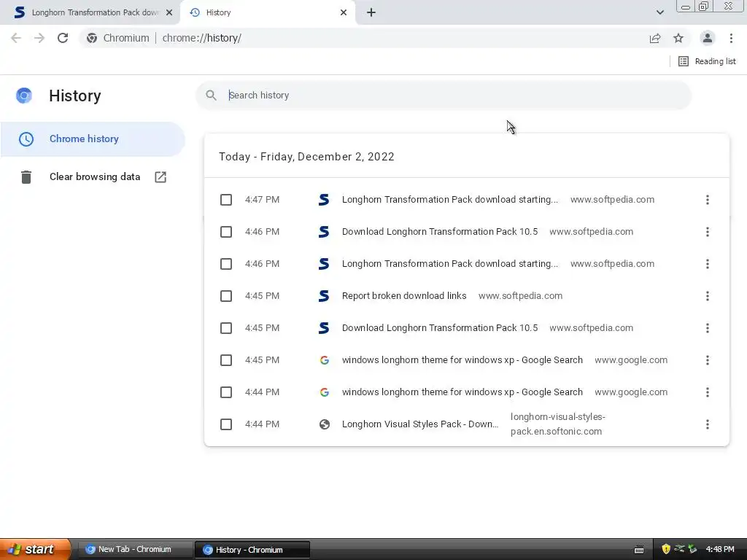This screenshot has width=747, height=560.
Task: Click the Today - Friday, December 2, 2022 heading
Action: (306, 157)
